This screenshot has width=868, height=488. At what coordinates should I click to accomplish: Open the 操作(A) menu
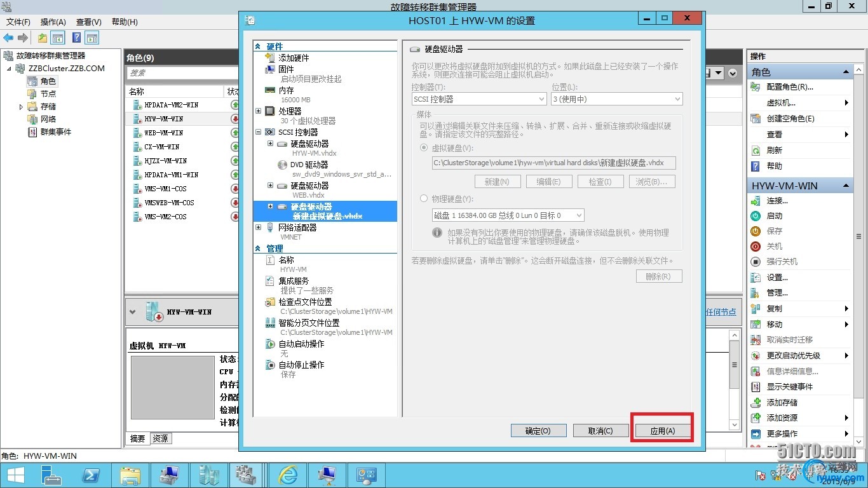click(x=53, y=22)
